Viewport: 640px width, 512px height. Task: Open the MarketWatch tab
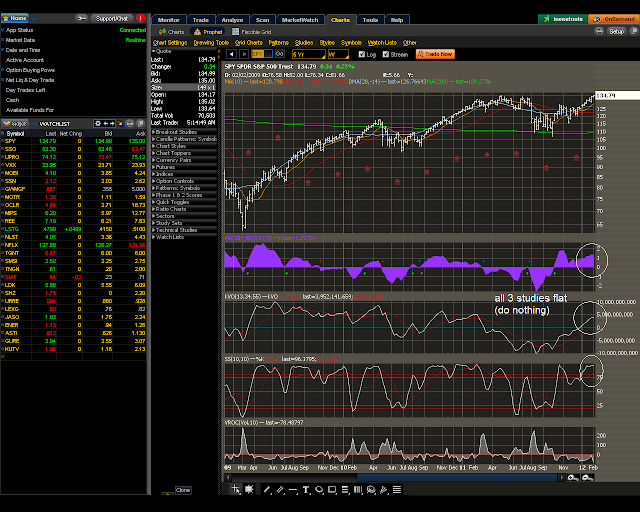pos(300,20)
